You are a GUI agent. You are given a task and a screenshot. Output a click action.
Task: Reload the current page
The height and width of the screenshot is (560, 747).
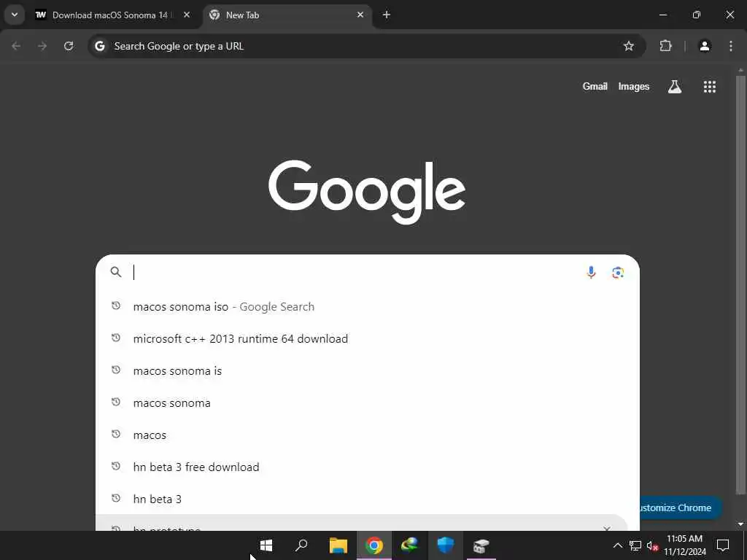pyautogui.click(x=69, y=46)
